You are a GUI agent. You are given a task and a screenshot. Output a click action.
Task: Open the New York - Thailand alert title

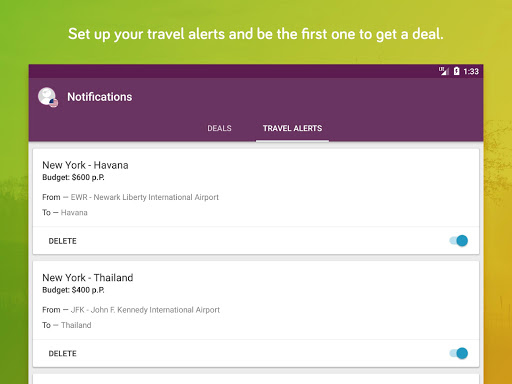point(88,278)
